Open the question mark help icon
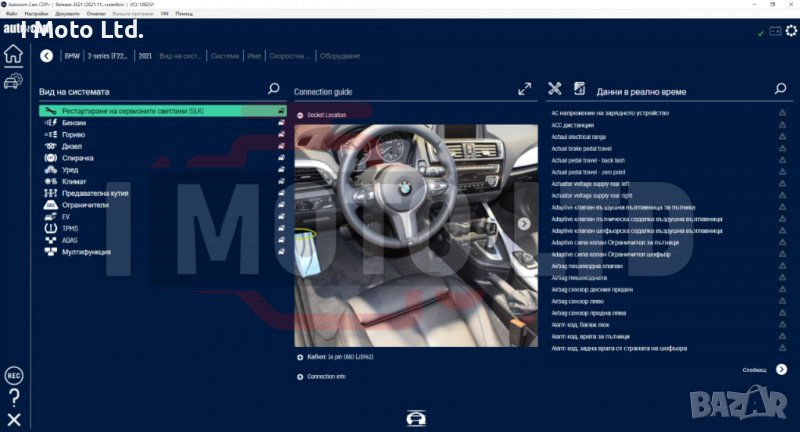This screenshot has width=800, height=432. point(13,398)
